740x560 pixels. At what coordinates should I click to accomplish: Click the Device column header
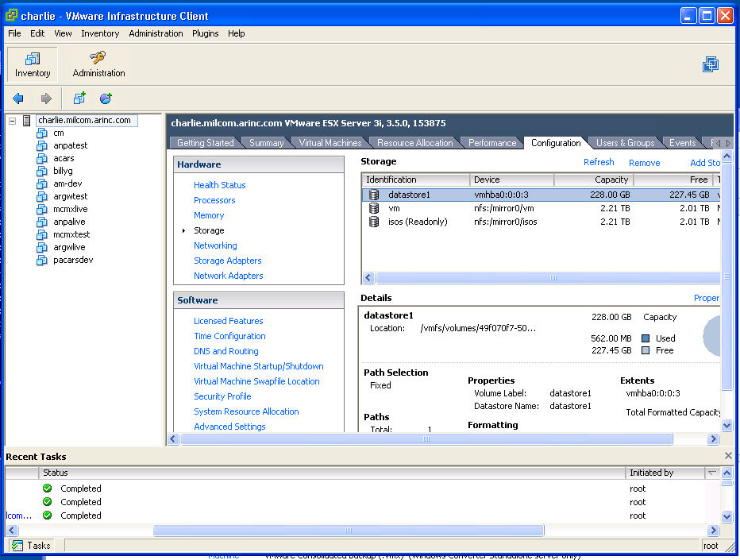511,180
